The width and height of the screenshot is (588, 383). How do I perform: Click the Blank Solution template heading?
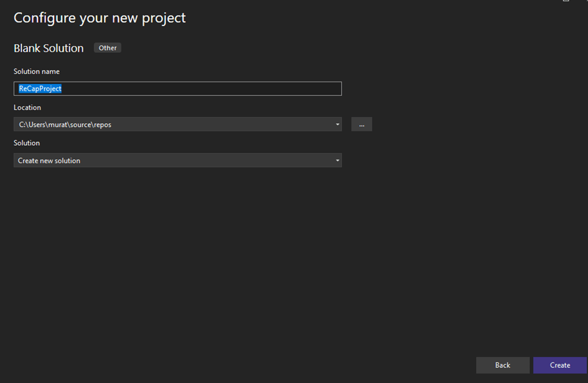(49, 48)
